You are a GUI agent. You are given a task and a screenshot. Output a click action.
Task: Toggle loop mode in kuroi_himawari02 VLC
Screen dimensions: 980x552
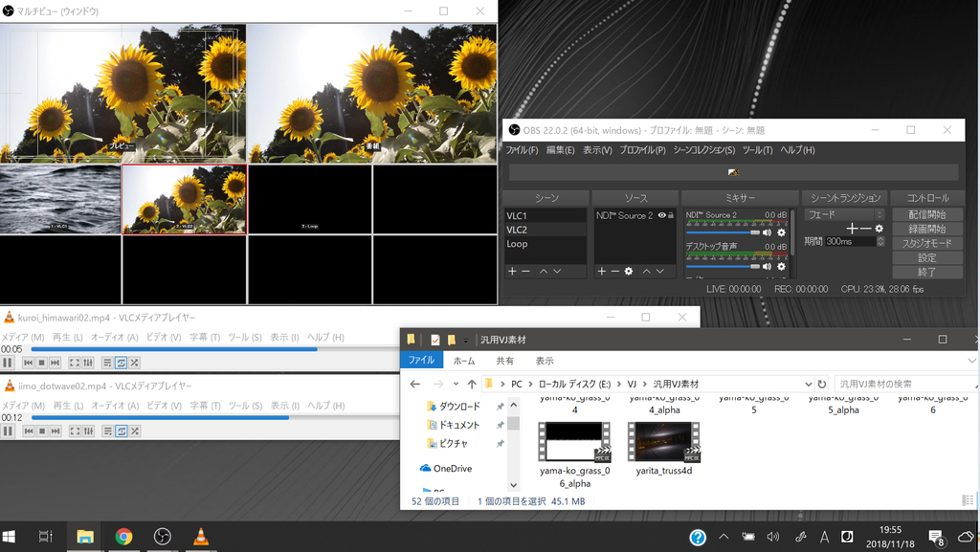(x=122, y=363)
